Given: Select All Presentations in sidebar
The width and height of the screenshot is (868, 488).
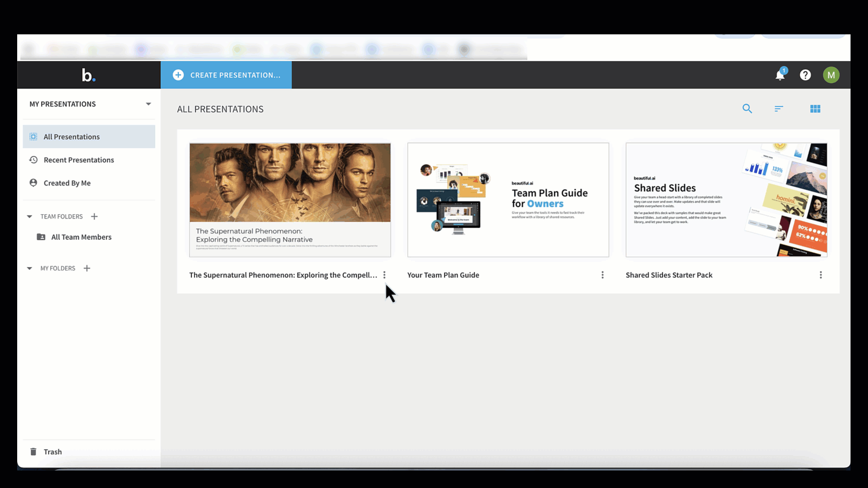Looking at the screenshot, I should (89, 136).
